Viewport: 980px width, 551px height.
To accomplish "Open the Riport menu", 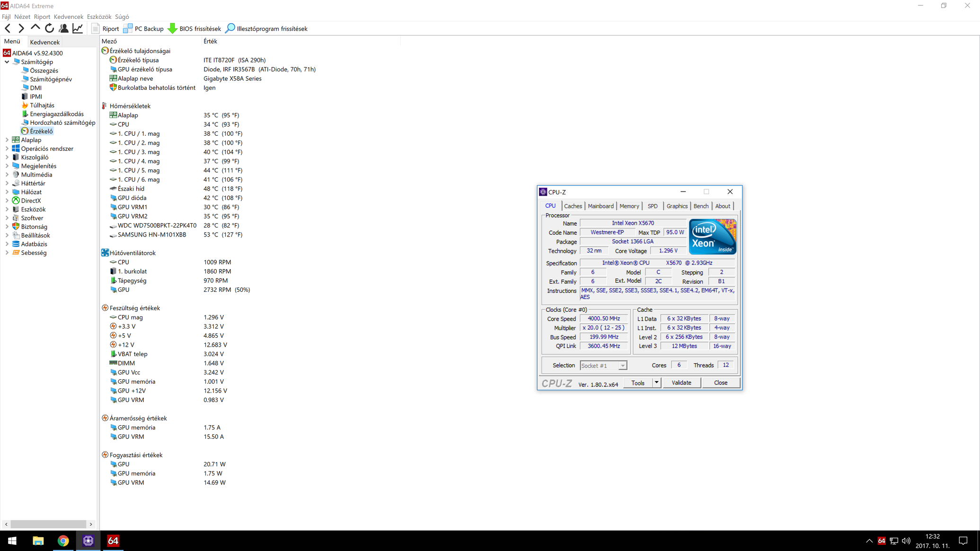I will pos(42,17).
